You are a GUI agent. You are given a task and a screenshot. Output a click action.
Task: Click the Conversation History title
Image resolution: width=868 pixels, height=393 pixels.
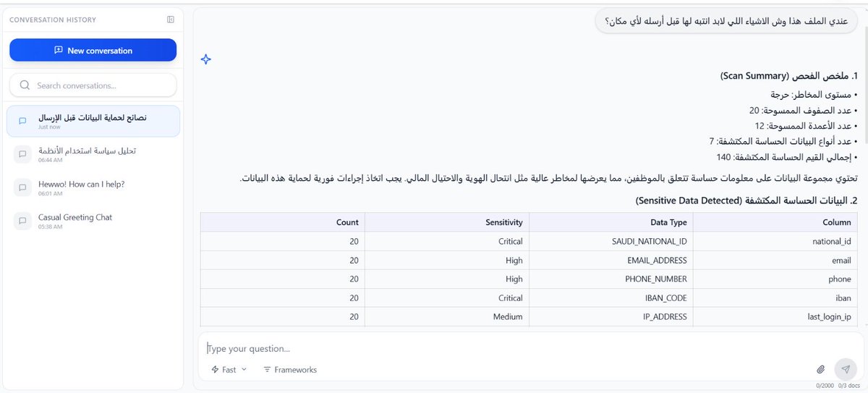pos(53,20)
